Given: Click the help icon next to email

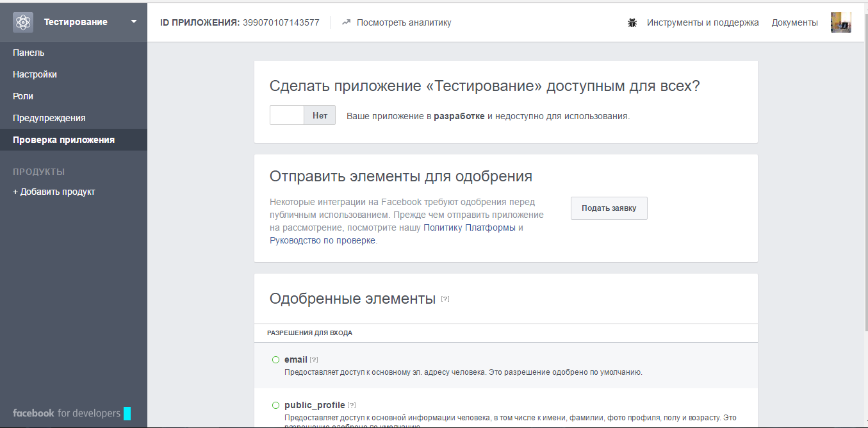Looking at the screenshot, I should click(x=314, y=360).
